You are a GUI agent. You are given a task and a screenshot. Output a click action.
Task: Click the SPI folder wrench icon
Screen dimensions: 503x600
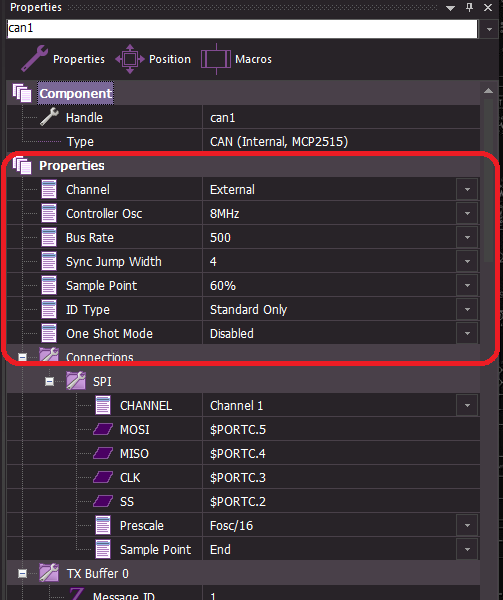76,381
